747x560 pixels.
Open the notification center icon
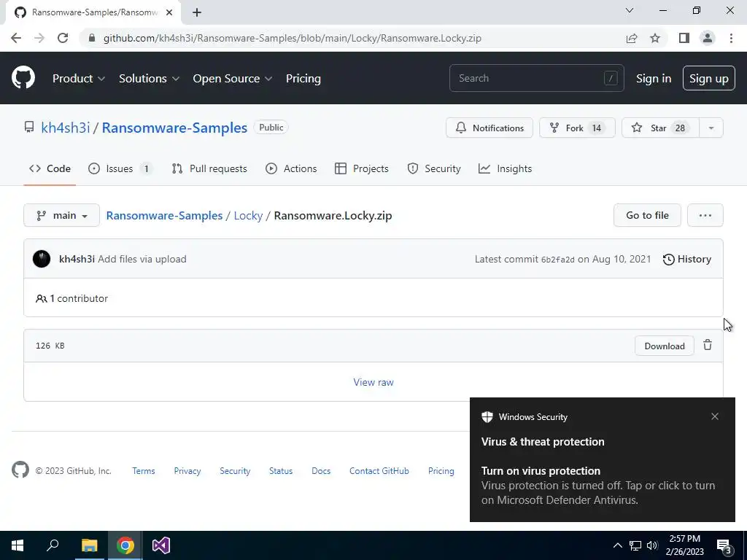pos(724,547)
